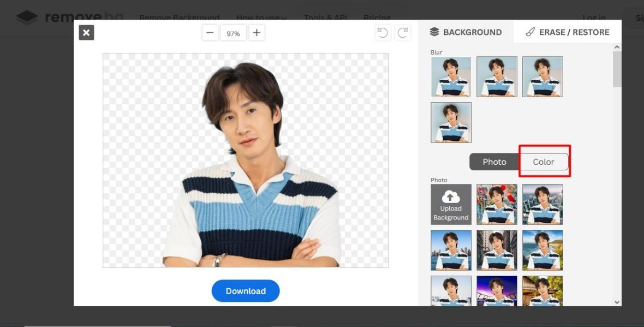This screenshot has height=327, width=644.
Task: Zoom out with the minus icon
Action: [x=210, y=33]
